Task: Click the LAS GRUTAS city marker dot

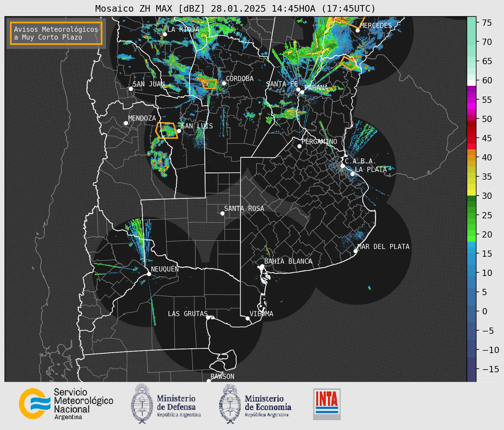Action: coord(208,318)
